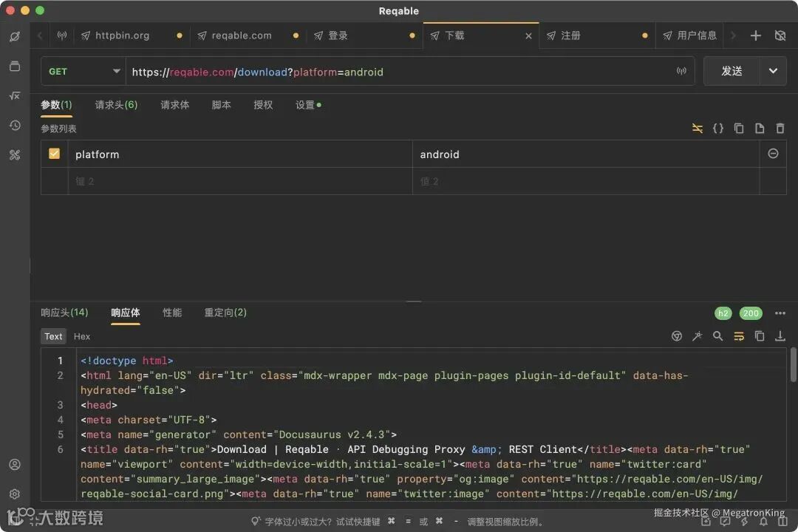This screenshot has width=798, height=532.
Task: Open the user account sidebar icon
Action: pyautogui.click(x=15, y=464)
